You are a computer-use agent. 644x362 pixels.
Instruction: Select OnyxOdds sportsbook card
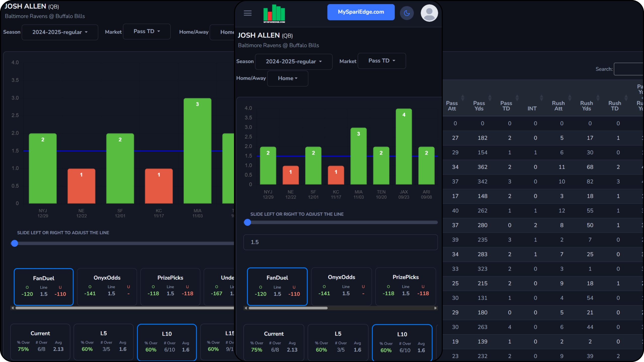tap(341, 286)
